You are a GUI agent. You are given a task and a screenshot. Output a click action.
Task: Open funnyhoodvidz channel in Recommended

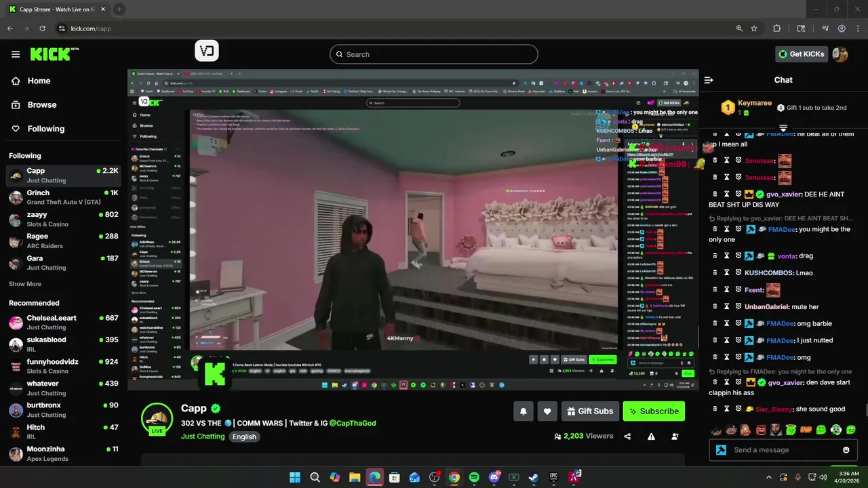point(64,366)
